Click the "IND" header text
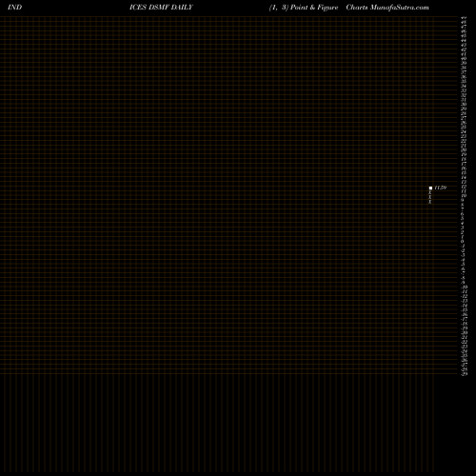The width and height of the screenshot is (476, 476). [14, 8]
